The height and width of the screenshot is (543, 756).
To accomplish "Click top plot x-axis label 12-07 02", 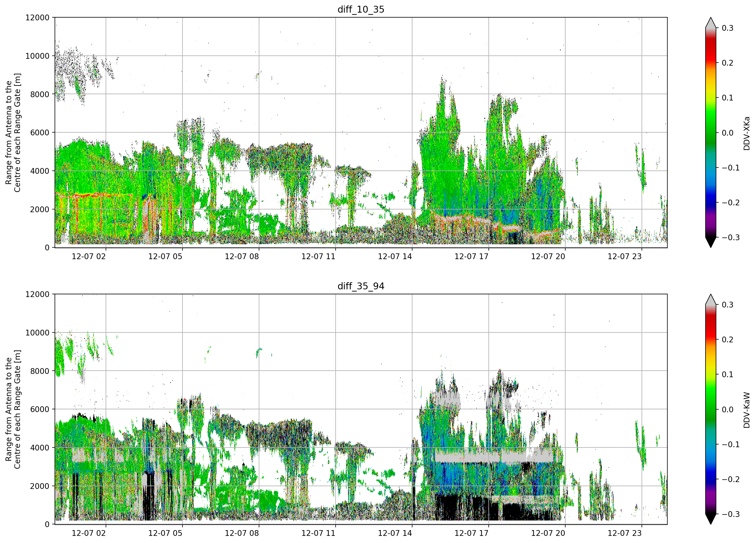I will (x=88, y=256).
